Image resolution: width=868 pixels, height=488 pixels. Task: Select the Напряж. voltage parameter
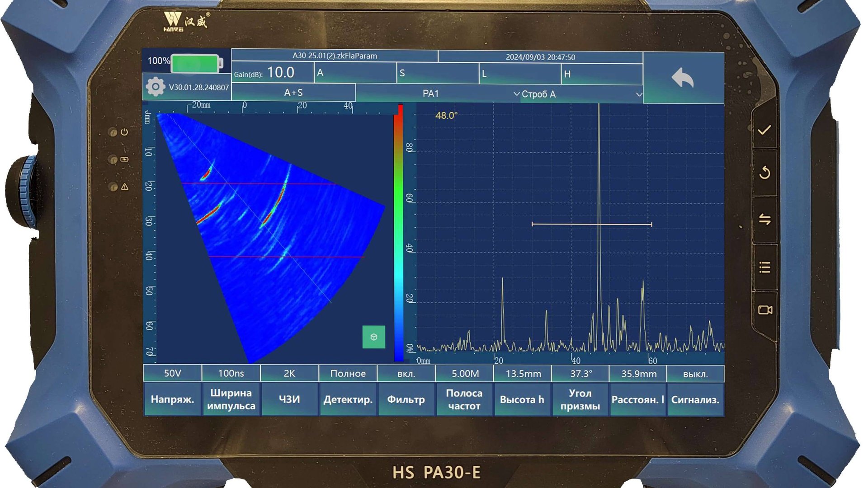[172, 399]
